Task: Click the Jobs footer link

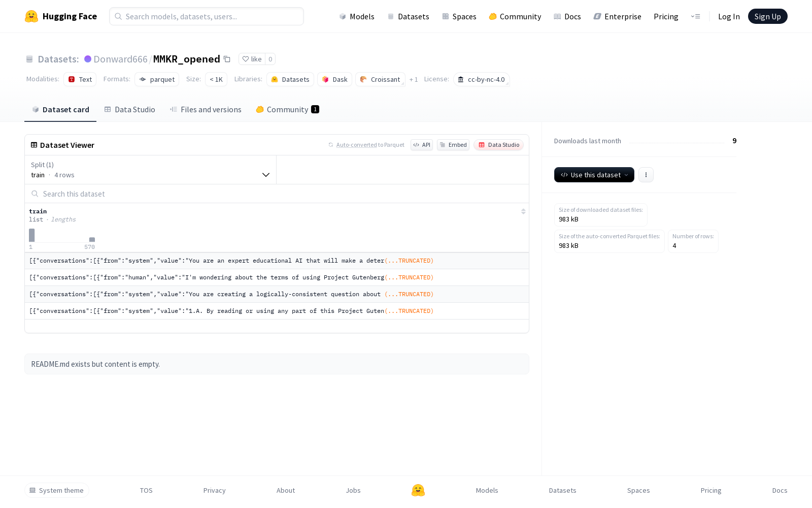Action: coord(353,490)
